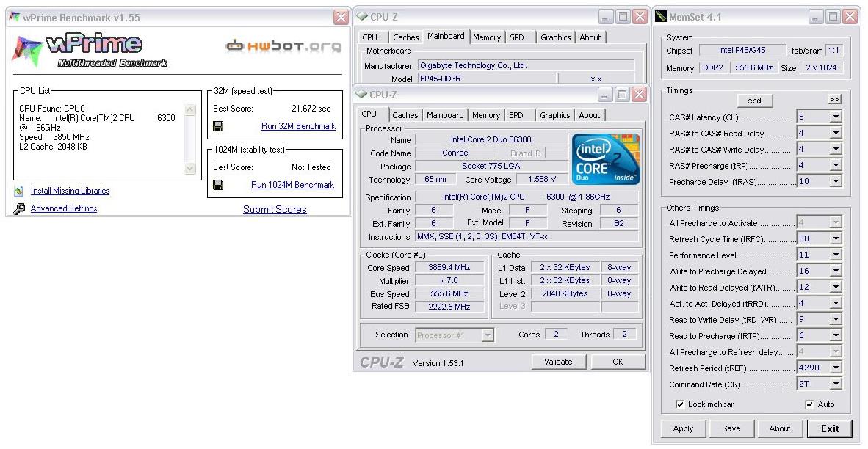Select CPU tab in back CPU-Z window

[370, 37]
